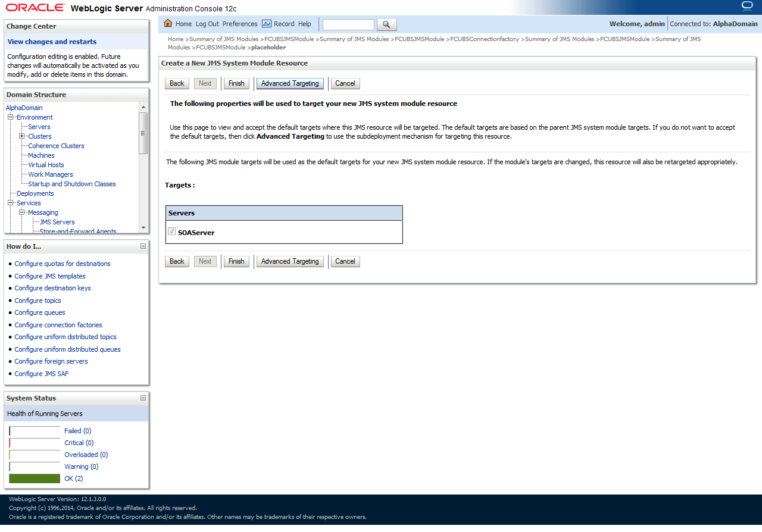Image resolution: width=762 pixels, height=532 pixels.
Task: Select JMS Servers tree item
Action: [57, 222]
